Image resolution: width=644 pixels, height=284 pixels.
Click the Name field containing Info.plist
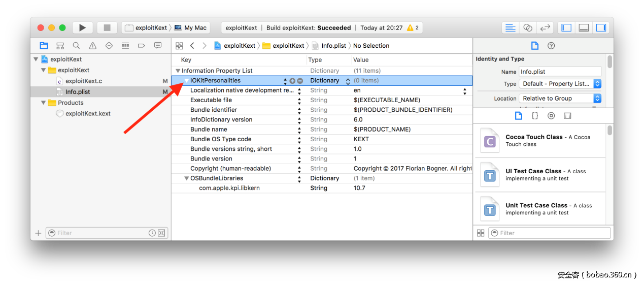(x=559, y=72)
